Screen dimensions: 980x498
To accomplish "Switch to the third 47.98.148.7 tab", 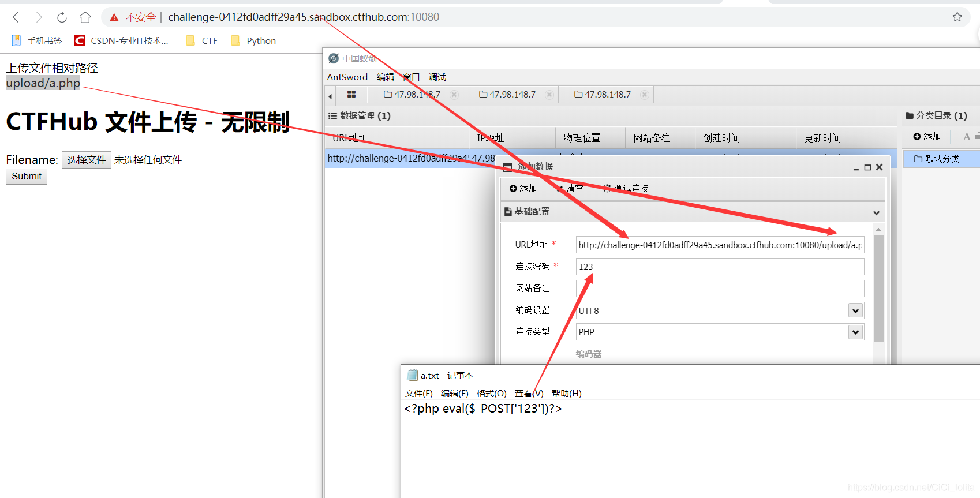I will [x=603, y=95].
